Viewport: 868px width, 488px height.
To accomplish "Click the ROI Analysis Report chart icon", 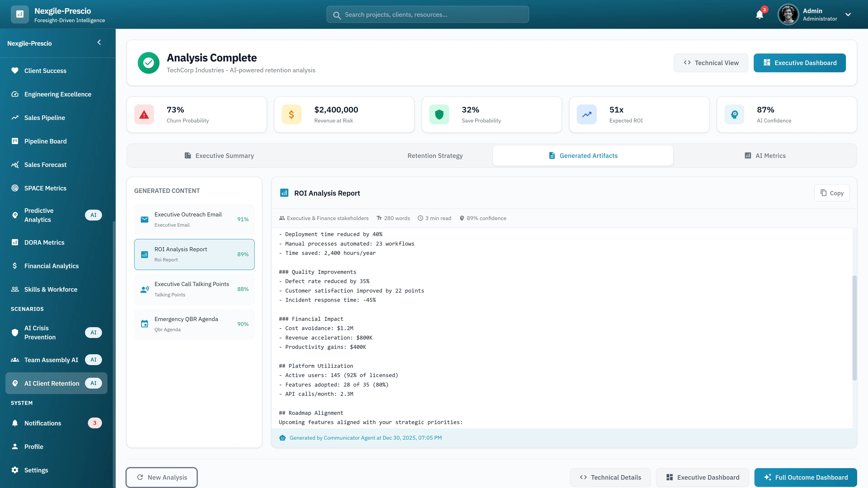I will coord(145,254).
